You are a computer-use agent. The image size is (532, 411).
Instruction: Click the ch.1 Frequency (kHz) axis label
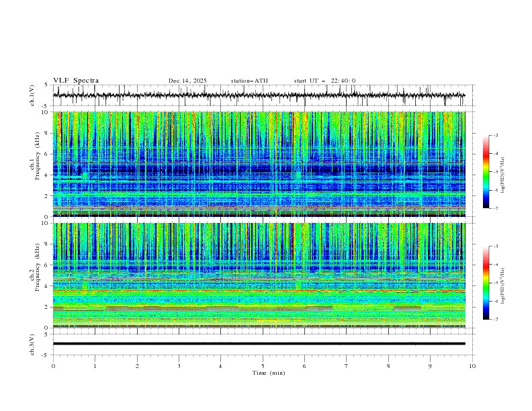pyautogui.click(x=37, y=165)
